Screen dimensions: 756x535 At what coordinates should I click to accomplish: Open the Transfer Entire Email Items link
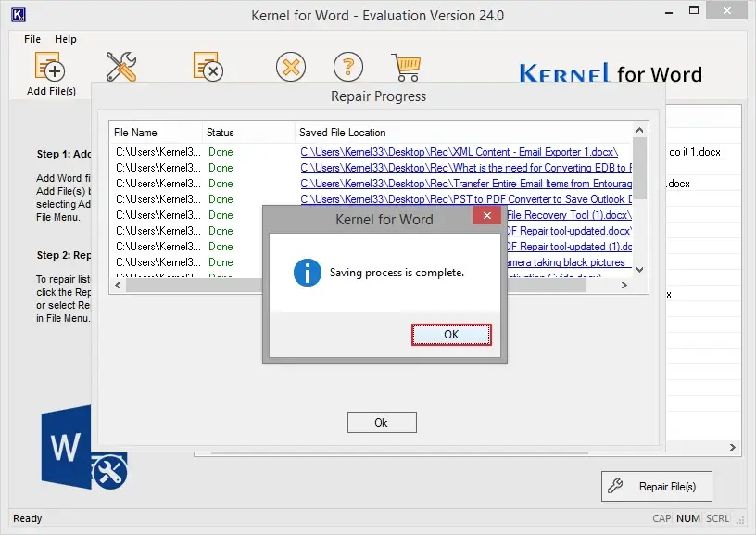click(466, 184)
